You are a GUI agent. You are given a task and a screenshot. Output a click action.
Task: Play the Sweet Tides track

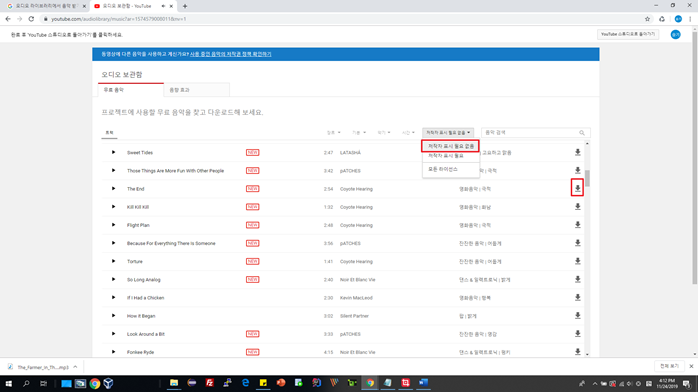[x=114, y=152]
